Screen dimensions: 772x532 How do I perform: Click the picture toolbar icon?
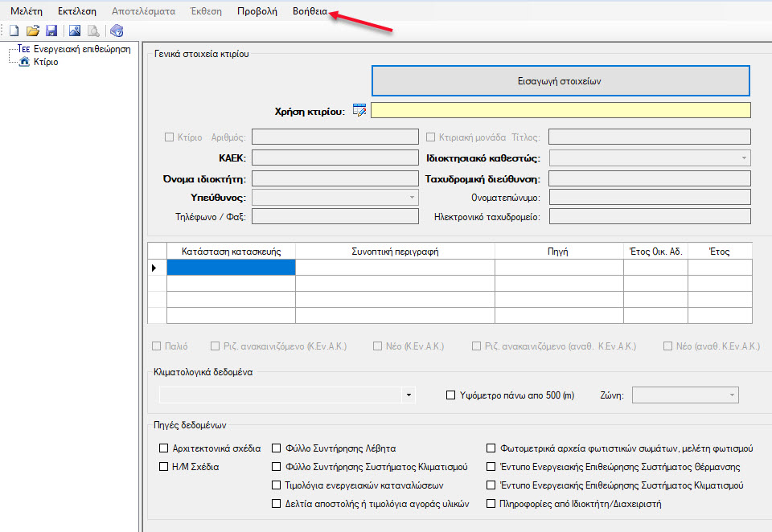(x=75, y=31)
